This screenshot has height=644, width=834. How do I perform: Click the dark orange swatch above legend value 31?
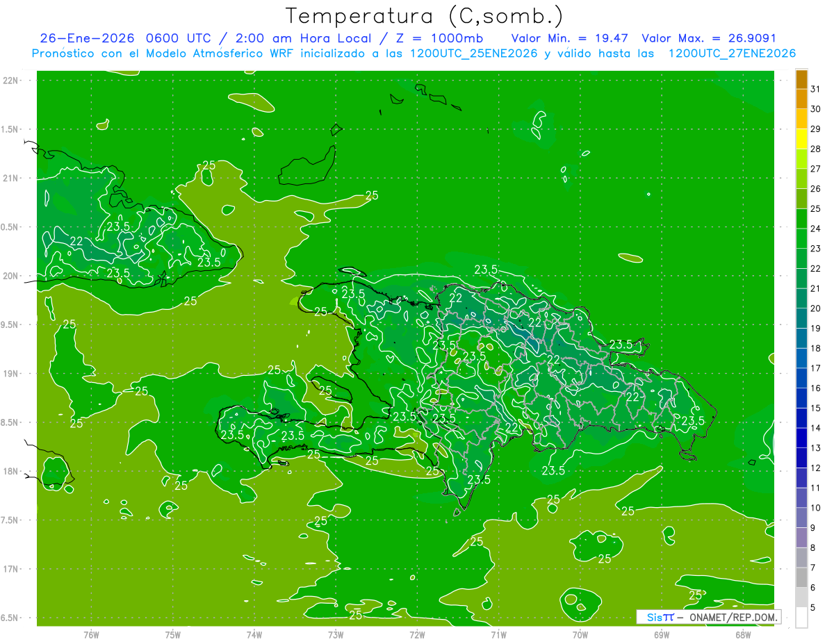click(801, 79)
